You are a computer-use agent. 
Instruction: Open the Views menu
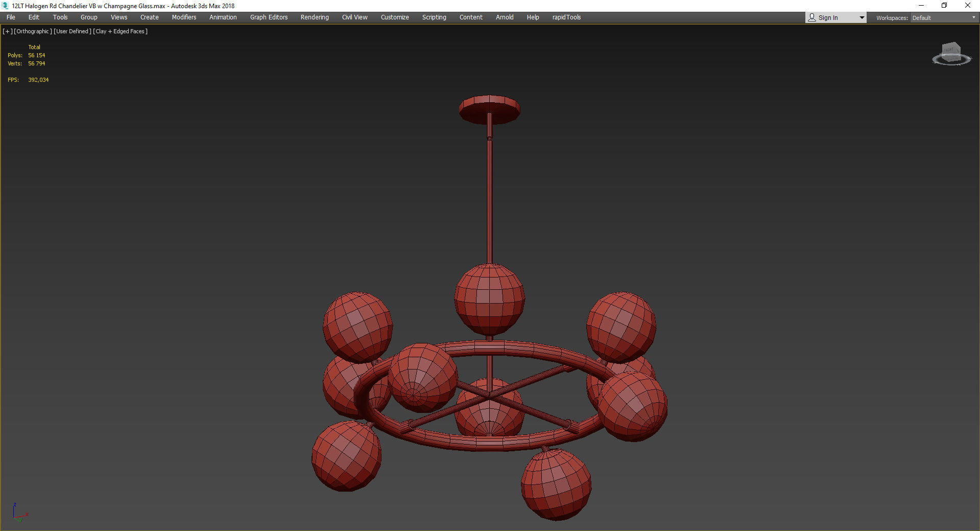click(119, 17)
